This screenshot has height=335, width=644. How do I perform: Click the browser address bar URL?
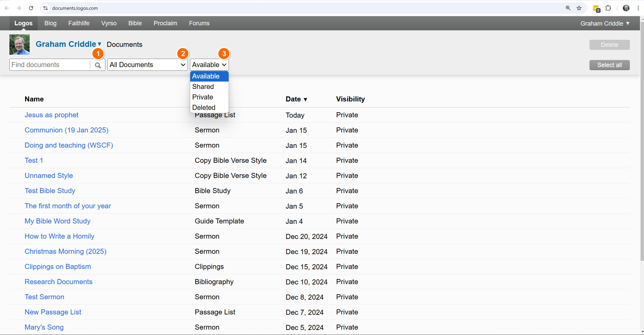(x=75, y=8)
